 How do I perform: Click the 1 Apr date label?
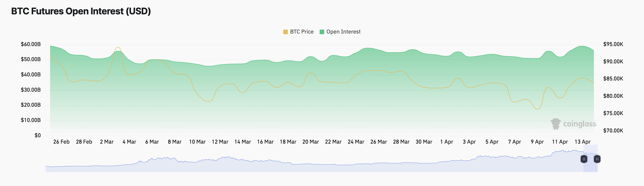[447, 142]
